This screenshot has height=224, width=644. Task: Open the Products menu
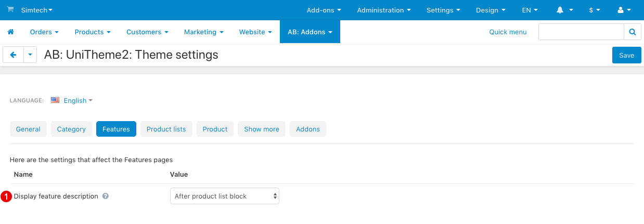pyautogui.click(x=93, y=32)
